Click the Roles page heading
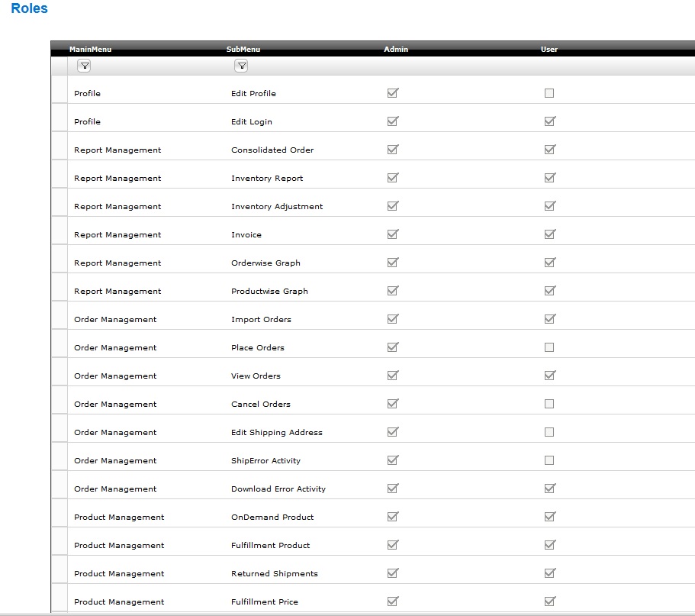The image size is (695, 616). tap(29, 8)
